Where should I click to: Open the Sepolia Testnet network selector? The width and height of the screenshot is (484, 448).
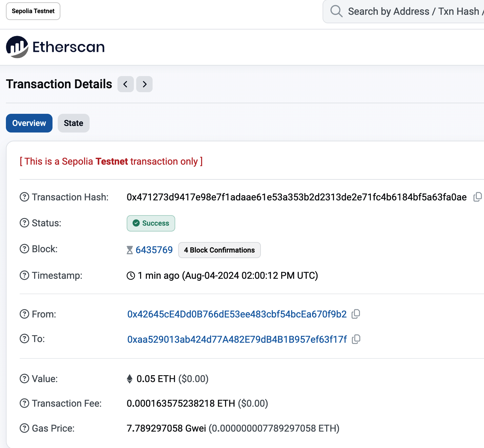33,11
